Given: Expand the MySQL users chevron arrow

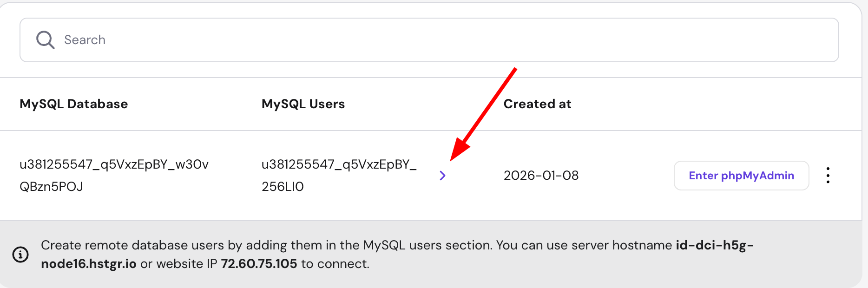Looking at the screenshot, I should coord(442,176).
